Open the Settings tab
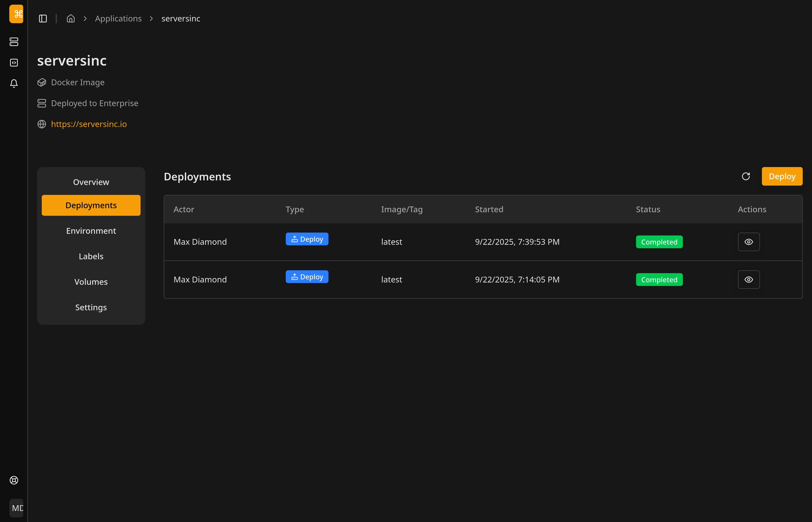 [91, 307]
